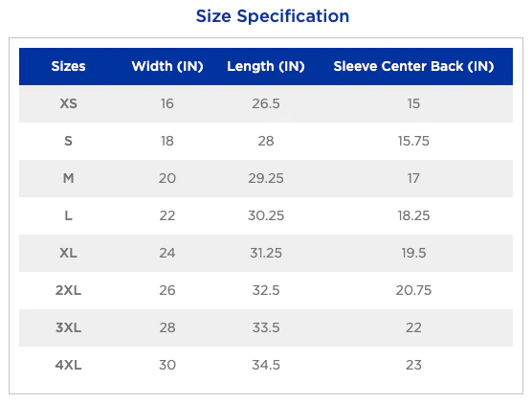Click the length value 34.5 cell
This screenshot has width=532, height=404.
[266, 365]
